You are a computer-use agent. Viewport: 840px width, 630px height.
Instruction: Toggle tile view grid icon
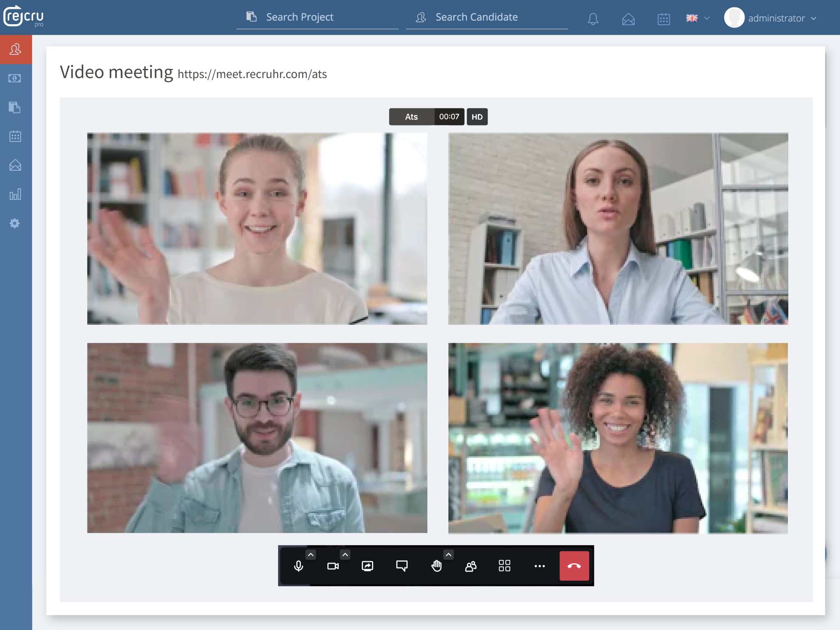[504, 566]
